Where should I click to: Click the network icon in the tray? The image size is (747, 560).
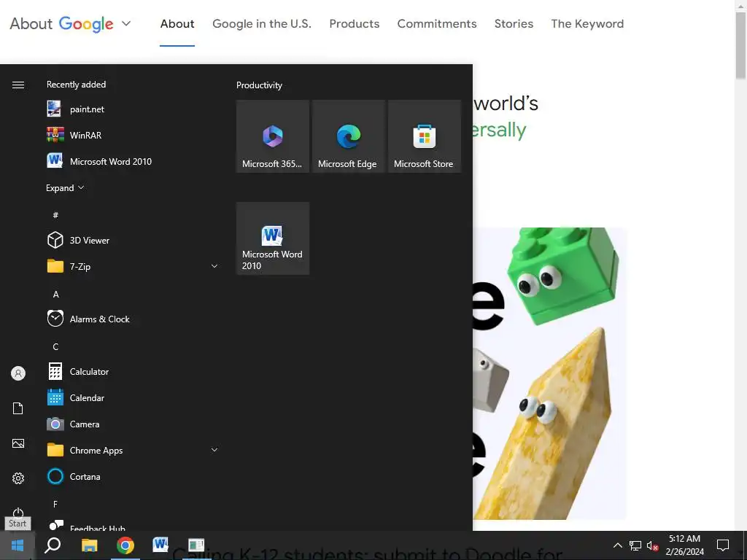click(x=635, y=545)
